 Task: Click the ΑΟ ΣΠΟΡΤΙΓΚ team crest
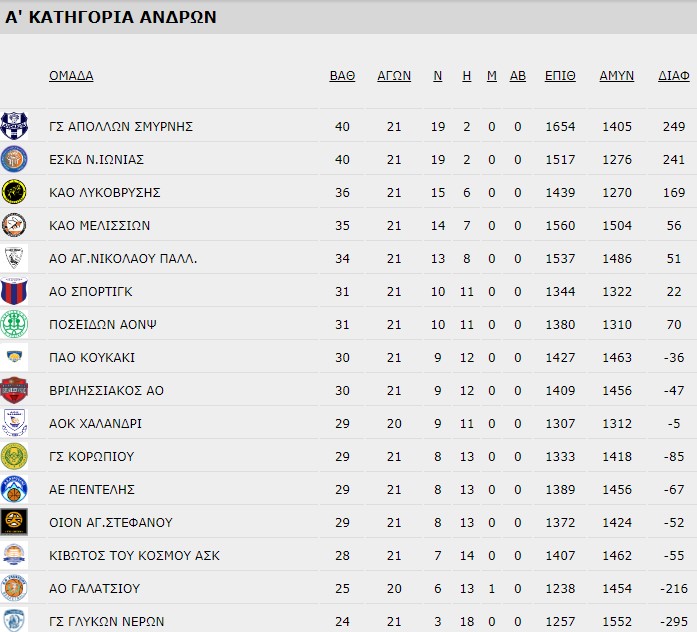coord(15,291)
